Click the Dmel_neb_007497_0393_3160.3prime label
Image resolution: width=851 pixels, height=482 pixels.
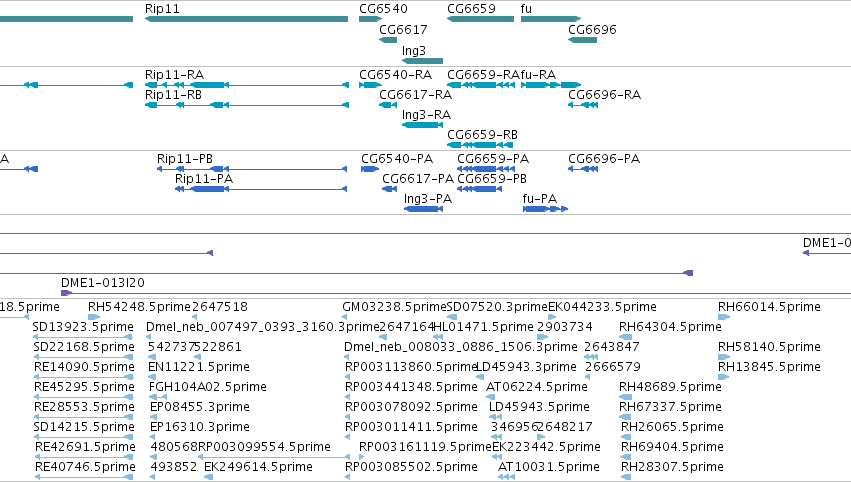click(x=263, y=327)
